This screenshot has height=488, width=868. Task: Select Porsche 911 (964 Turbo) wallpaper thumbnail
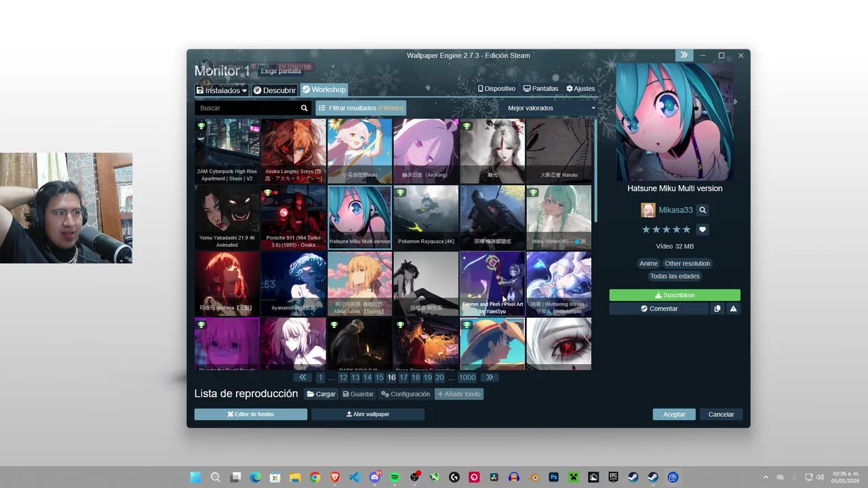click(294, 217)
